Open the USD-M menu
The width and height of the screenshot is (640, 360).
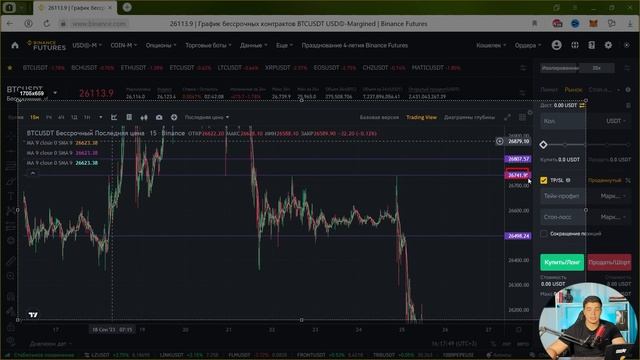(x=87, y=45)
